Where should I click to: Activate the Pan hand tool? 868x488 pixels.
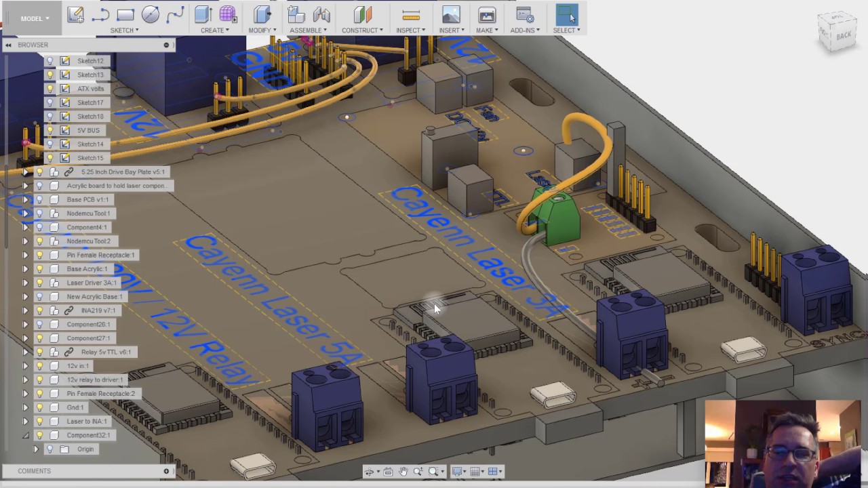403,472
